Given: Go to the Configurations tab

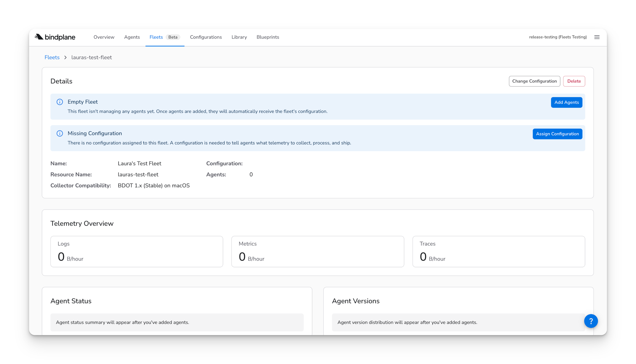Looking at the screenshot, I should tap(206, 37).
